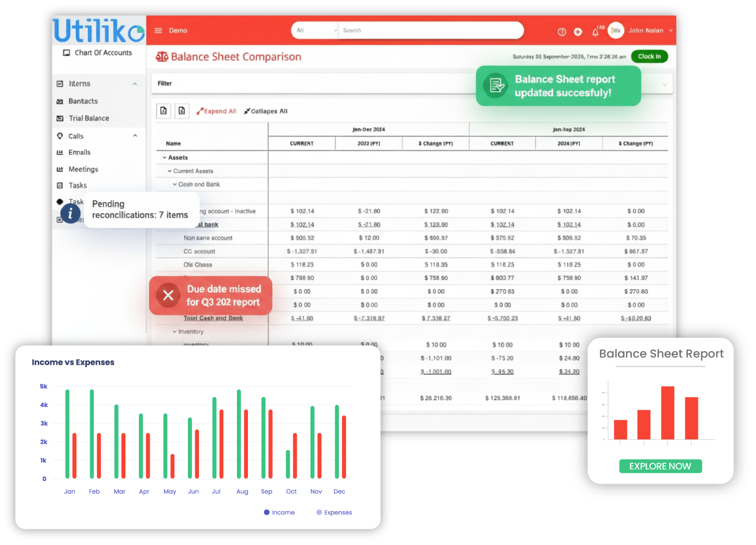Click the help question mark icon
The width and height of the screenshot is (756, 545).
(562, 32)
